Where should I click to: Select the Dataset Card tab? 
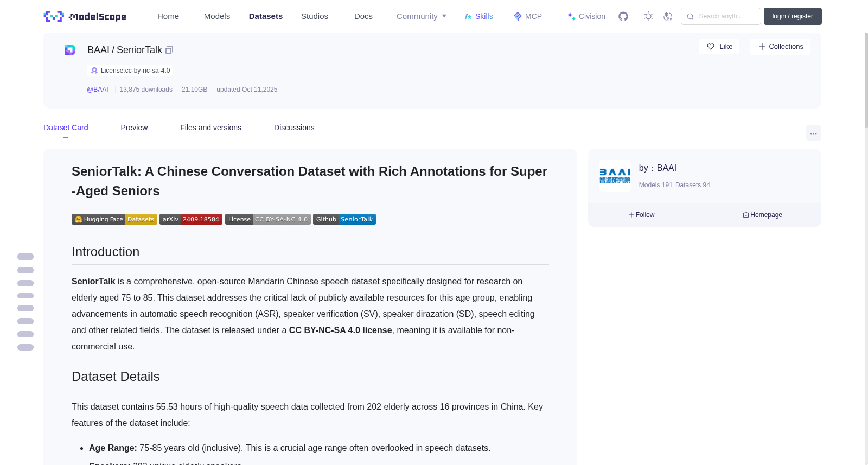66,128
